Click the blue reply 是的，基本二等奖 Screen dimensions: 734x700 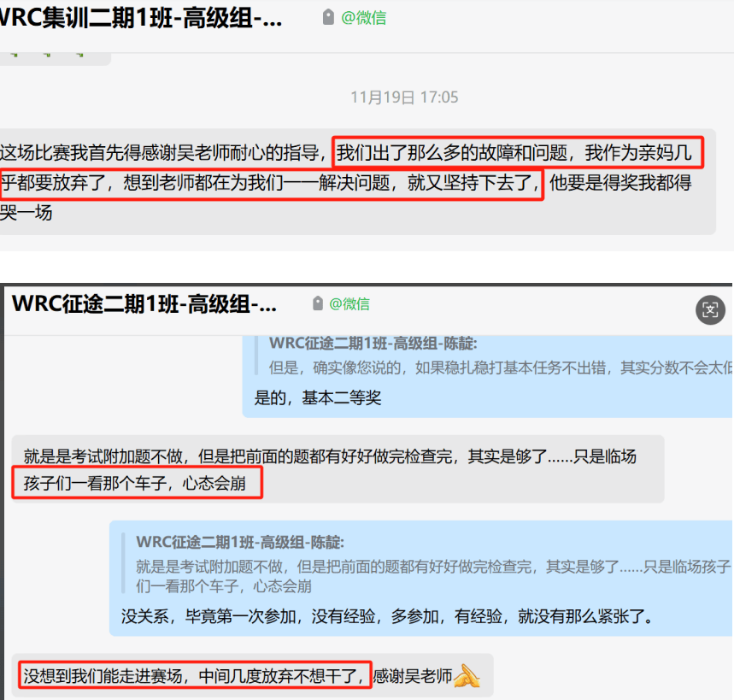click(x=487, y=376)
